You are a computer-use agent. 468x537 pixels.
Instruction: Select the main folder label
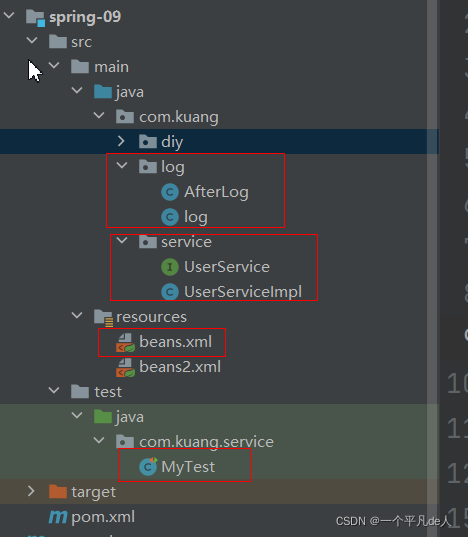coord(111,67)
